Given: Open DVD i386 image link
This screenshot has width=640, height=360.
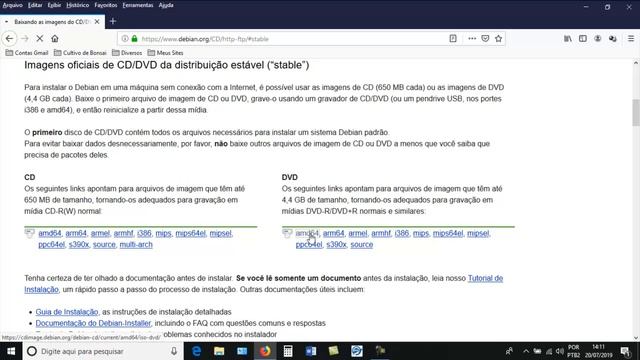Looking at the screenshot, I should (x=402, y=233).
